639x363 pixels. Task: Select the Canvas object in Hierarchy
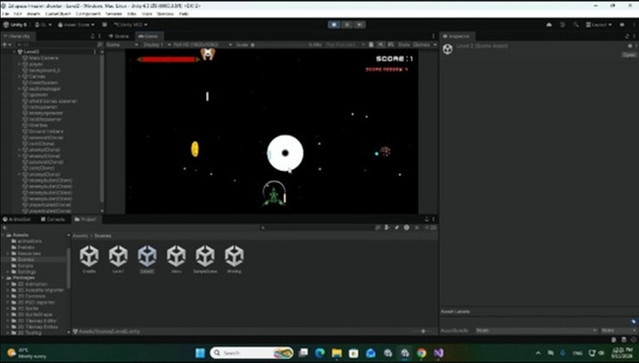click(x=37, y=76)
